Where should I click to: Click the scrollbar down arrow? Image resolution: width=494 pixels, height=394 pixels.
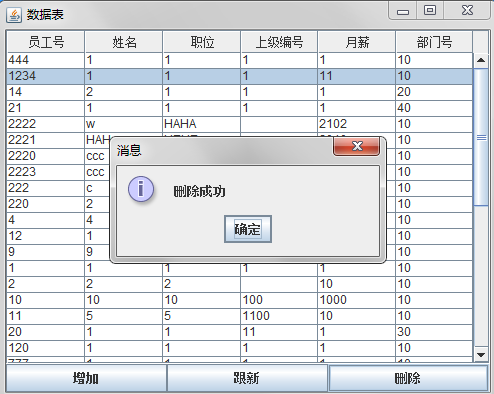[x=481, y=355]
